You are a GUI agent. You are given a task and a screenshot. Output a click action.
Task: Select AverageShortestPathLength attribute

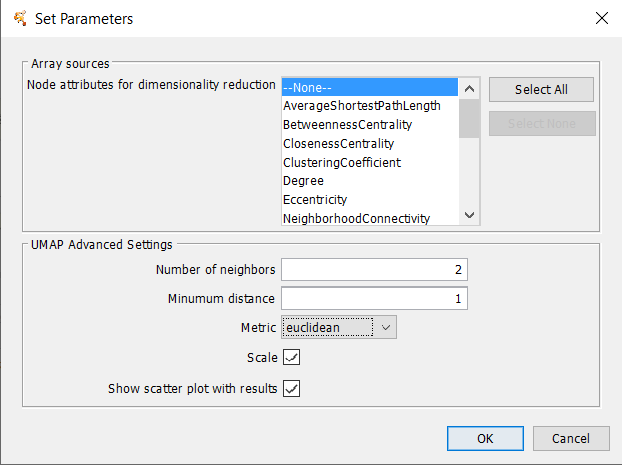pos(370,106)
